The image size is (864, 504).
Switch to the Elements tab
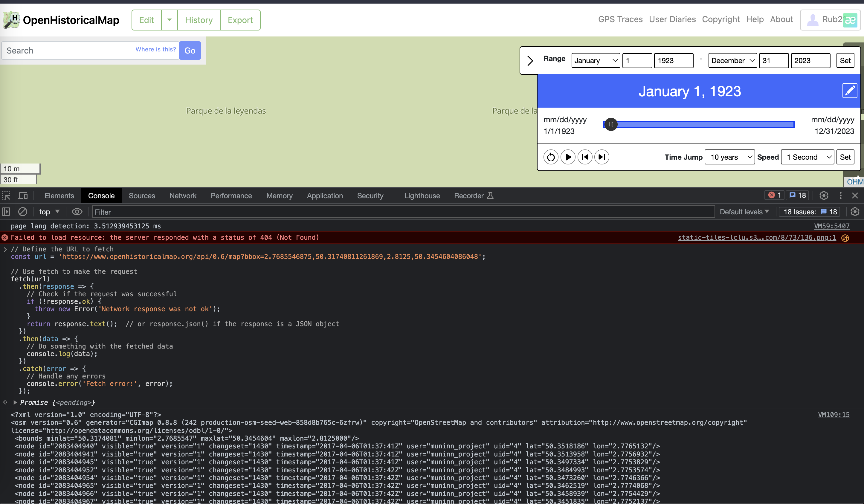pos(59,196)
